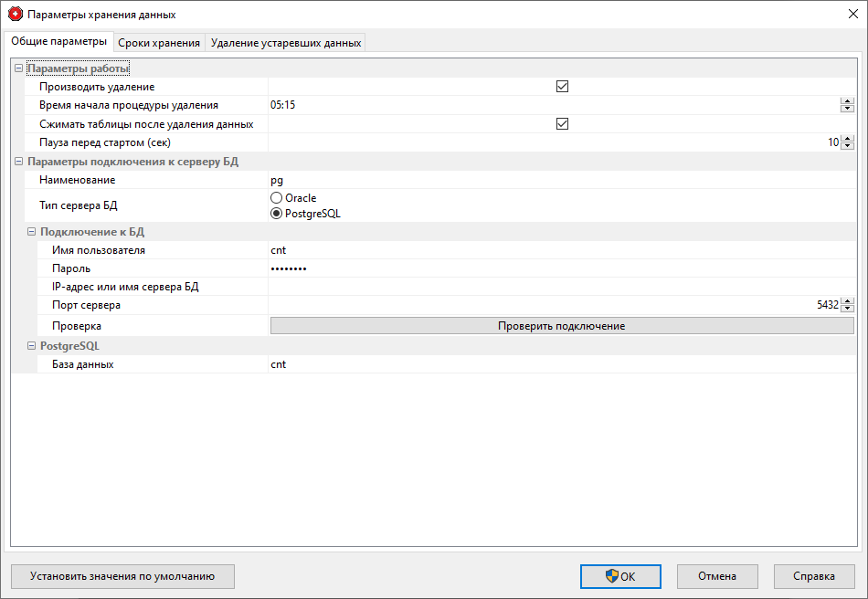
Task: Open the 'Удаление устаревших данных' tab
Action: pos(285,41)
